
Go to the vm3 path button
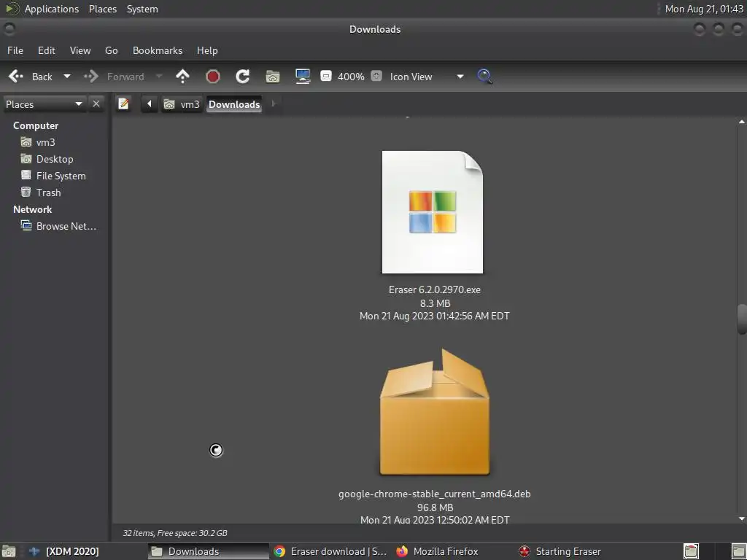(x=182, y=104)
